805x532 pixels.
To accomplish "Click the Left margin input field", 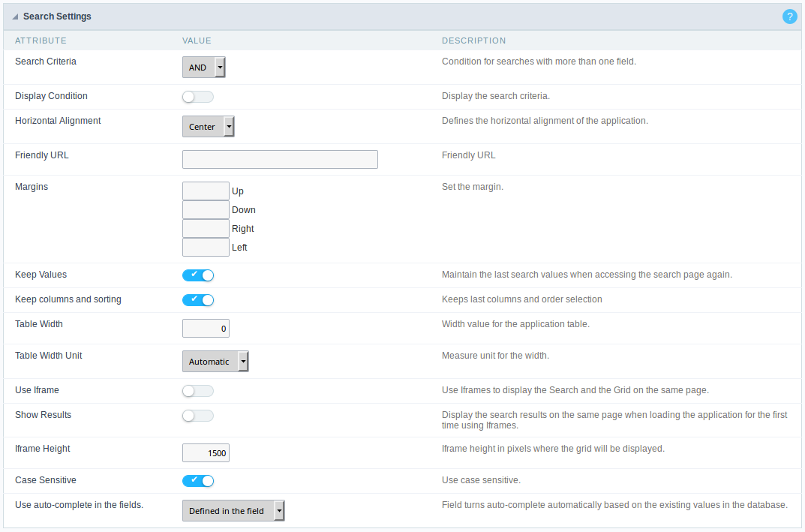I will click(206, 247).
